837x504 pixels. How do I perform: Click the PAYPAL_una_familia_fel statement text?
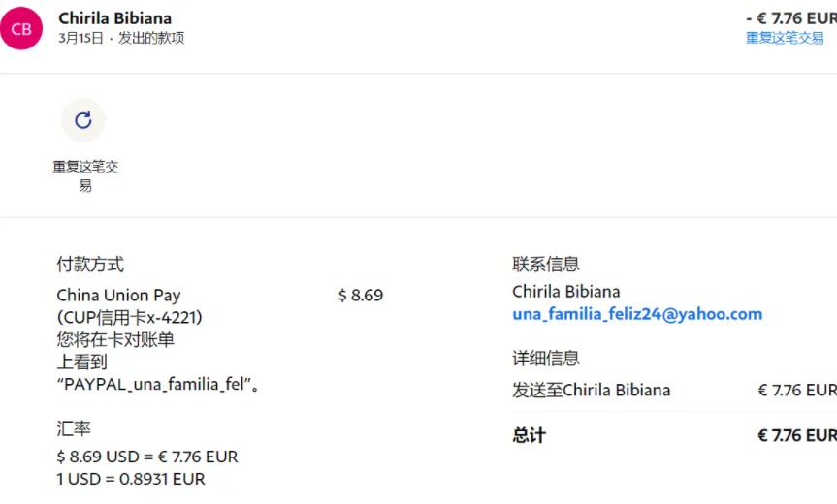click(x=158, y=385)
